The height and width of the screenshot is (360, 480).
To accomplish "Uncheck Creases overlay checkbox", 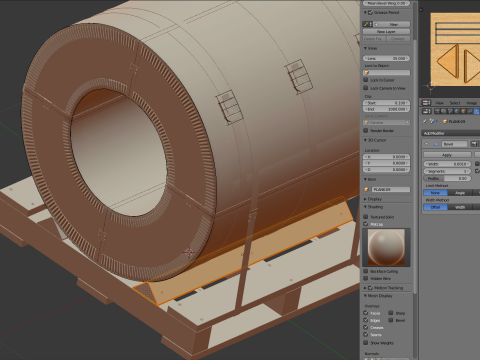I will coord(366,327).
